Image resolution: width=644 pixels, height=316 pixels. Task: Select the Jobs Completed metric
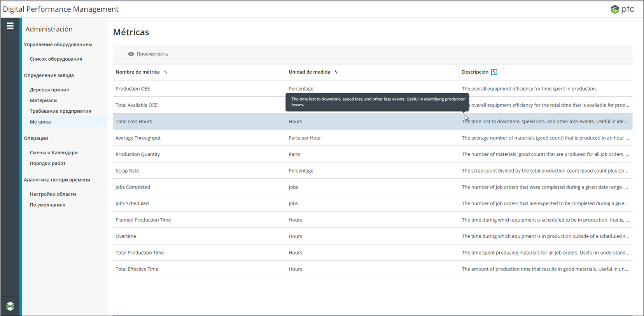[373, 187]
